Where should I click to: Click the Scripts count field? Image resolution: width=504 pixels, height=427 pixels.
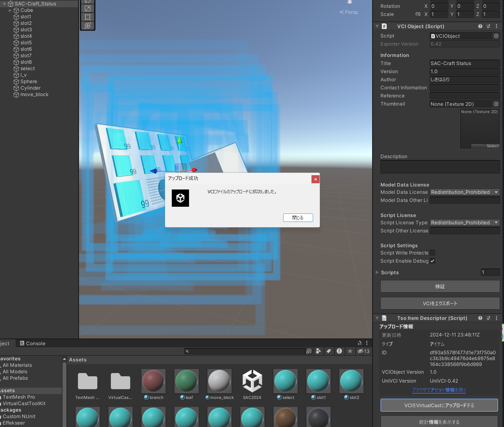490,272
